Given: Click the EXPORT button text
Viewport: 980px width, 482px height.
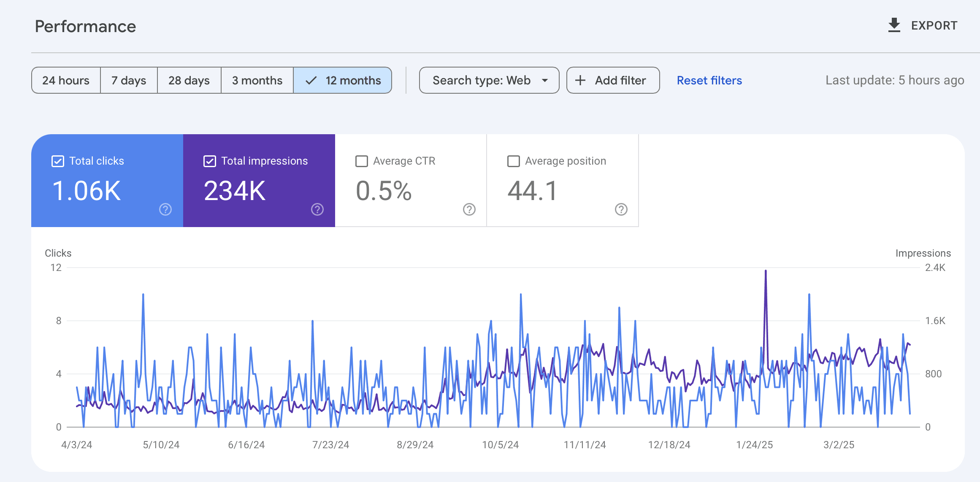Looking at the screenshot, I should click(x=934, y=25).
